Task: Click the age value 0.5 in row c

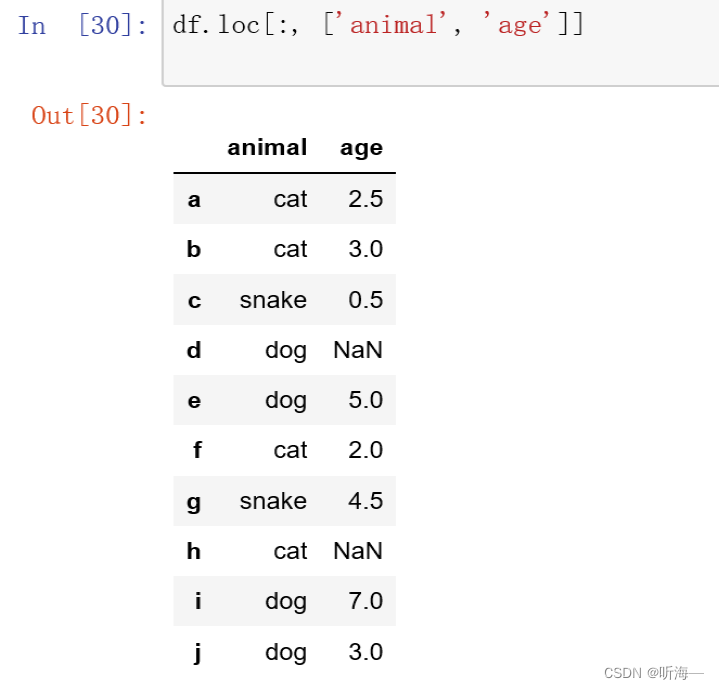Action: pyautogui.click(x=365, y=300)
